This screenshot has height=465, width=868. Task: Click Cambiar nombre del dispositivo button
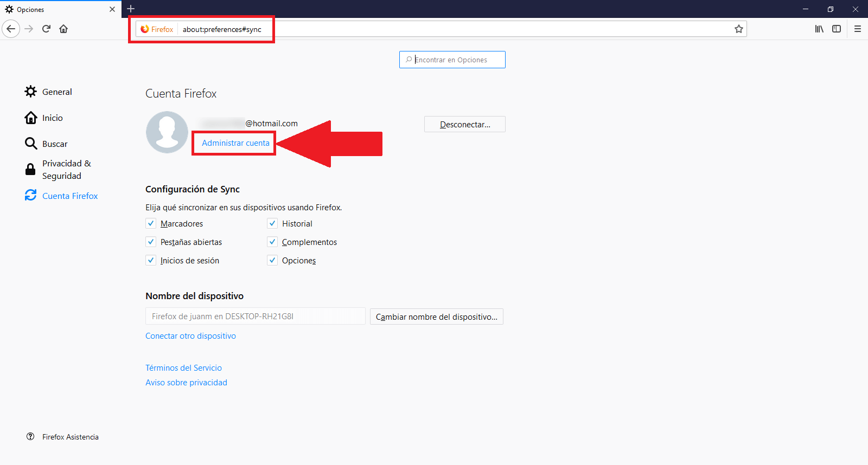pos(437,317)
